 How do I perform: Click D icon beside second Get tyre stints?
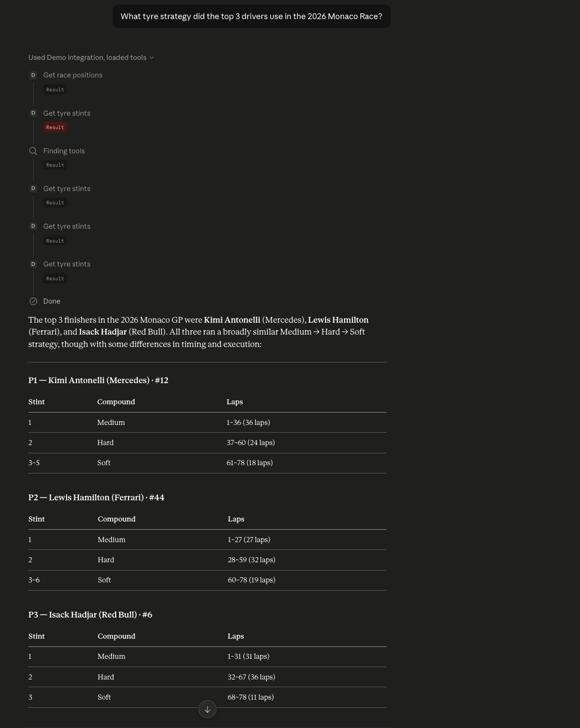pyautogui.click(x=34, y=188)
